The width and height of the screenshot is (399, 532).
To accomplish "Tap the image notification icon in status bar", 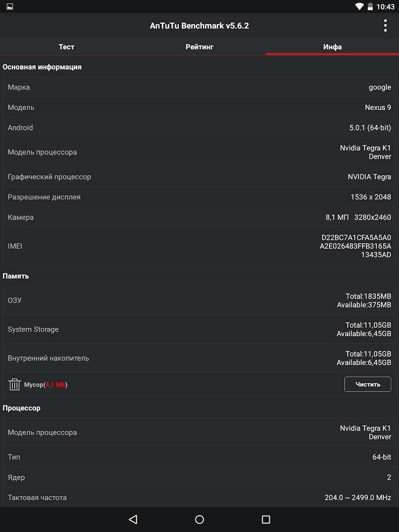I will coord(9,7).
